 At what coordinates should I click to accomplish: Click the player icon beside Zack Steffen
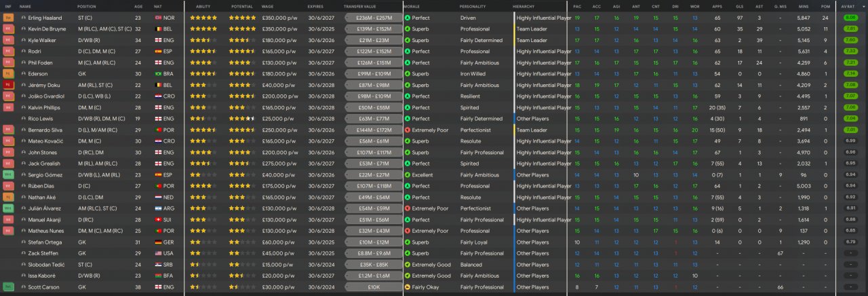tap(24, 253)
